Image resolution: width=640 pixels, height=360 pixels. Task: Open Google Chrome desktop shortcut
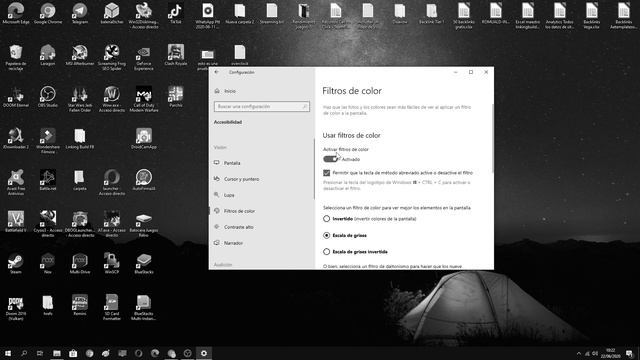[x=48, y=13]
